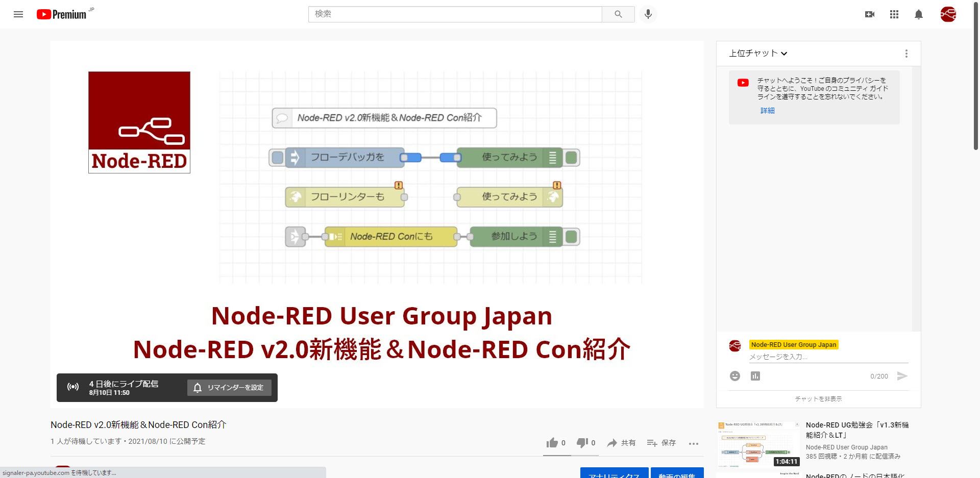Set reminder for the live stream
This screenshot has height=478, width=980.
229,388
